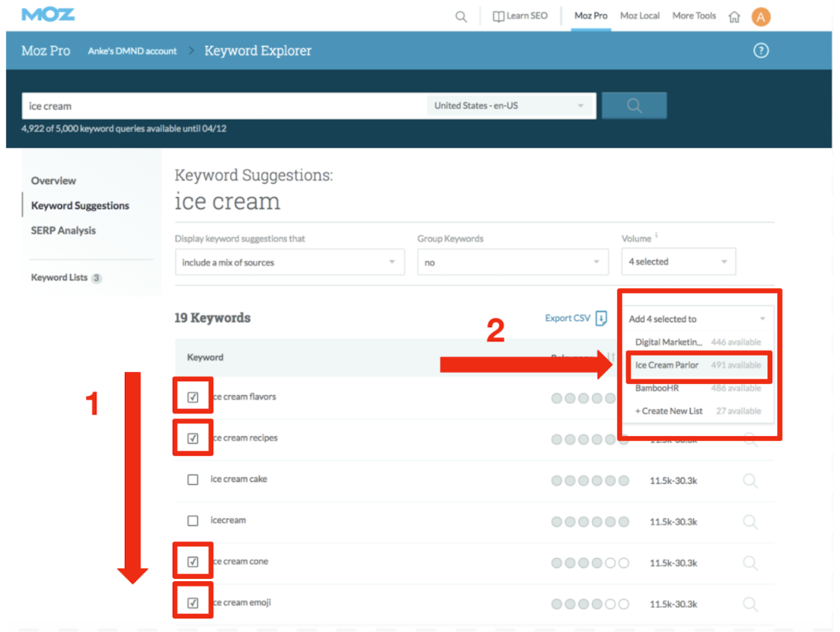Select the icecream keyword checkbox
This screenshot has height=632, width=840.
click(193, 521)
